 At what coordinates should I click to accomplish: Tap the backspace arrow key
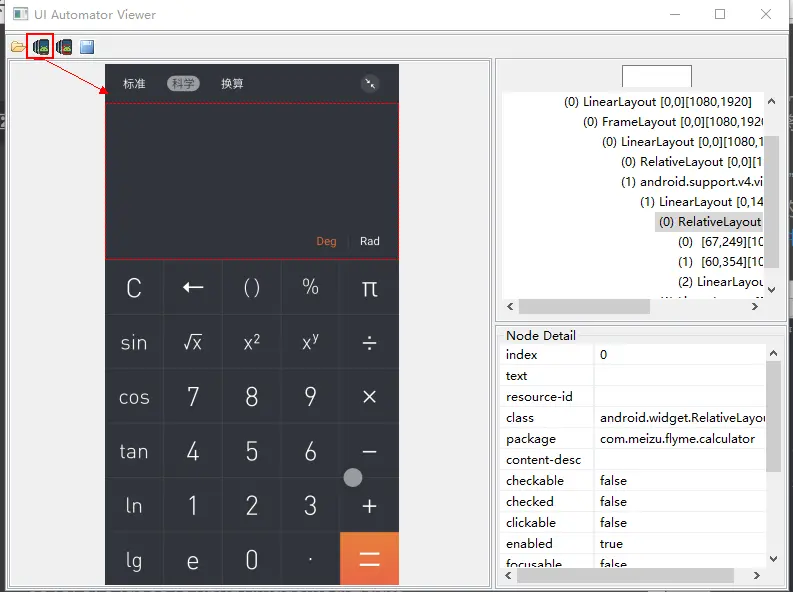(193, 288)
